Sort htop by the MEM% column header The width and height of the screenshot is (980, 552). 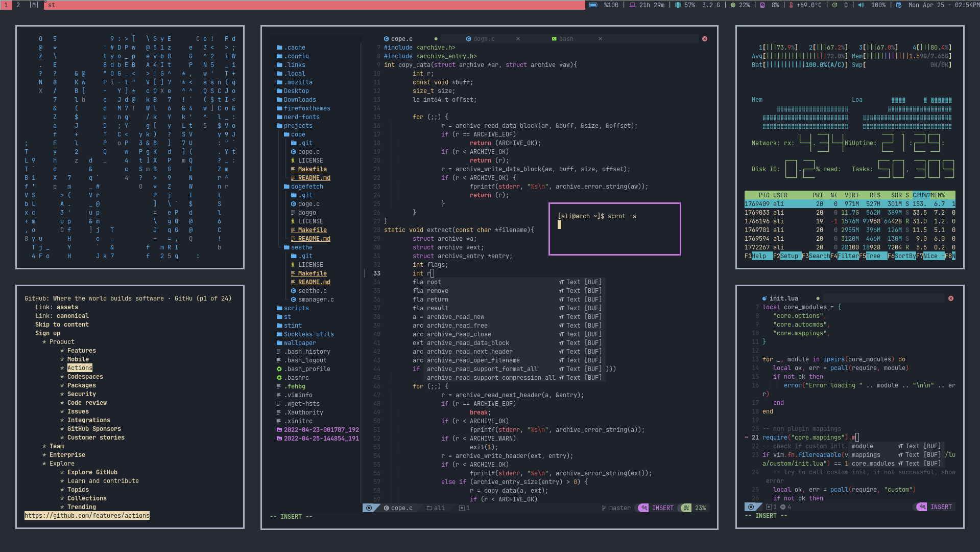click(x=938, y=195)
